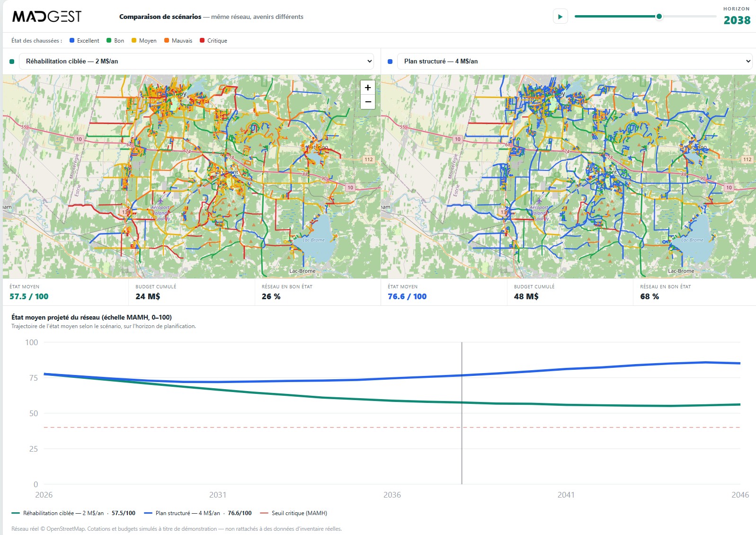Click the 75 label on the chart y-axis
This screenshot has height=535, width=756.
(x=33, y=378)
